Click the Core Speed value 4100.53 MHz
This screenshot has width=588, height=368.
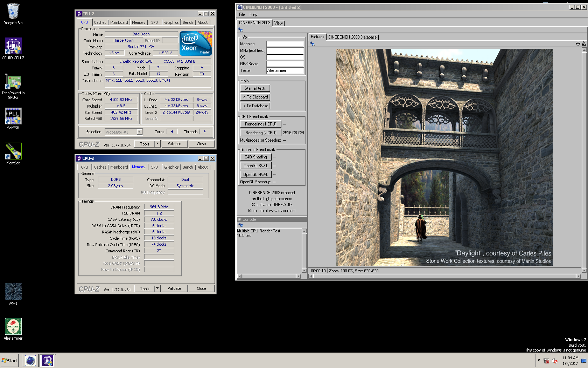pyautogui.click(x=121, y=100)
